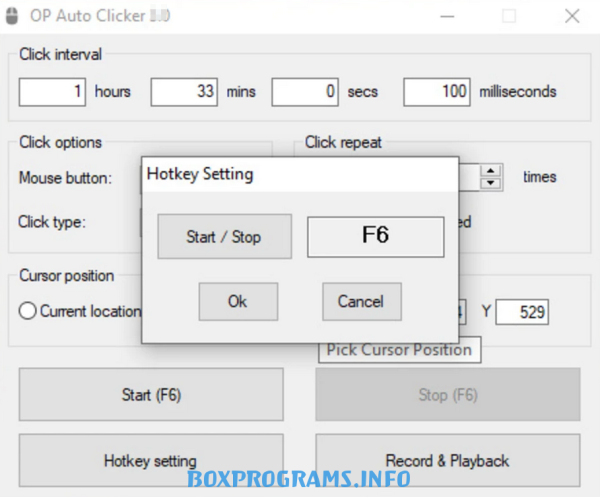This screenshot has width=600, height=497.
Task: Close the OP Auto Clicker window
Action: tap(571, 16)
